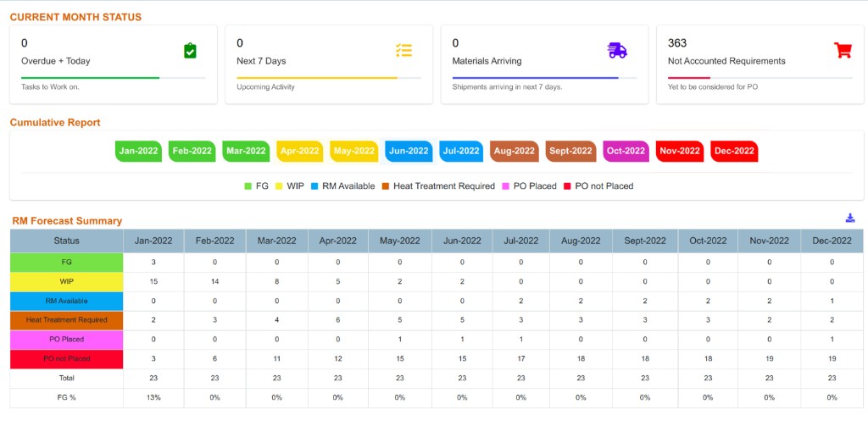Click WIP value 14 under Feb-2022
This screenshot has height=443, width=868.
pyautogui.click(x=214, y=282)
